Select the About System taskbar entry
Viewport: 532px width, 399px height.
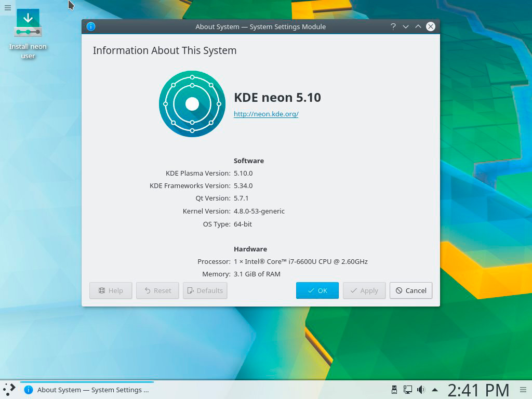(87, 390)
